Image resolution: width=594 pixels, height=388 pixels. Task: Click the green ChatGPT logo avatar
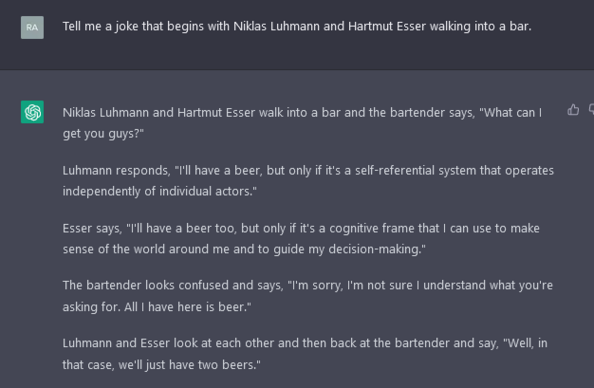pos(32,112)
